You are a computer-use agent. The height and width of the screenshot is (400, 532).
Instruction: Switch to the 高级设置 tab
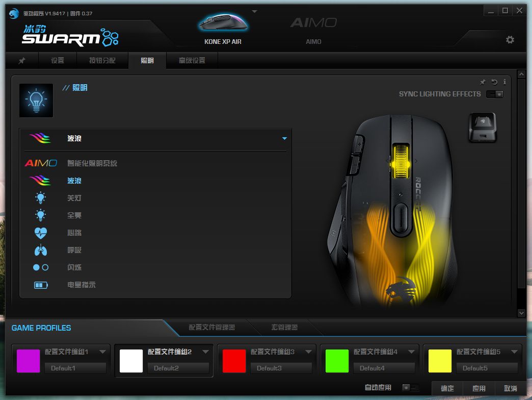tap(192, 60)
